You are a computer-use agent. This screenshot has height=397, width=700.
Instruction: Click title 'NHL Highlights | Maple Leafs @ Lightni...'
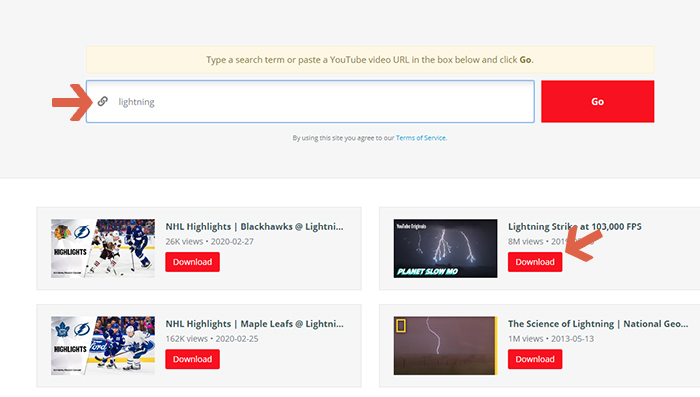(x=254, y=324)
